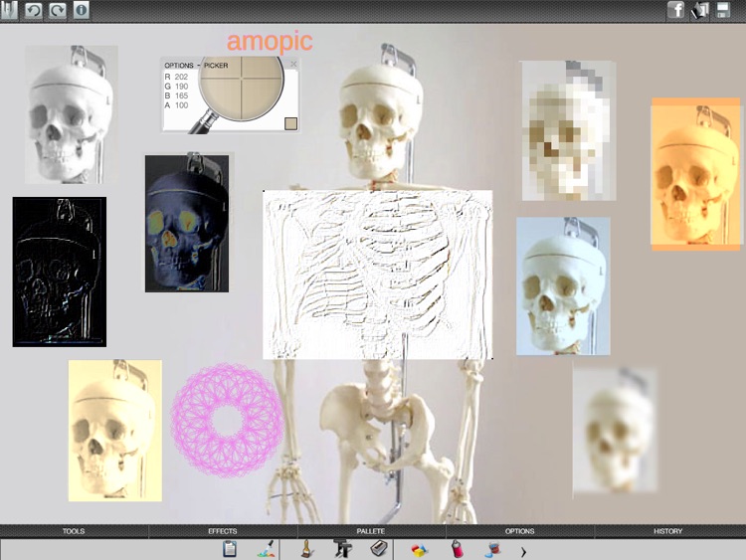Click the G 190 value
The width and height of the screenshot is (746, 560).
click(176, 87)
